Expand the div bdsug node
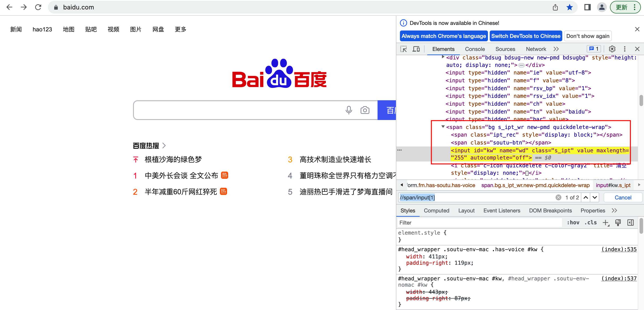The image size is (644, 310). point(443,57)
